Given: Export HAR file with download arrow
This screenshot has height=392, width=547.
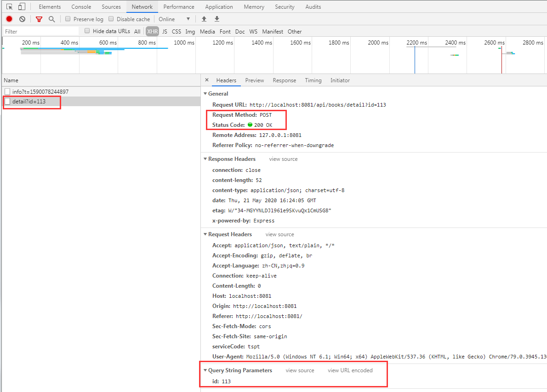Looking at the screenshot, I should pos(217,19).
